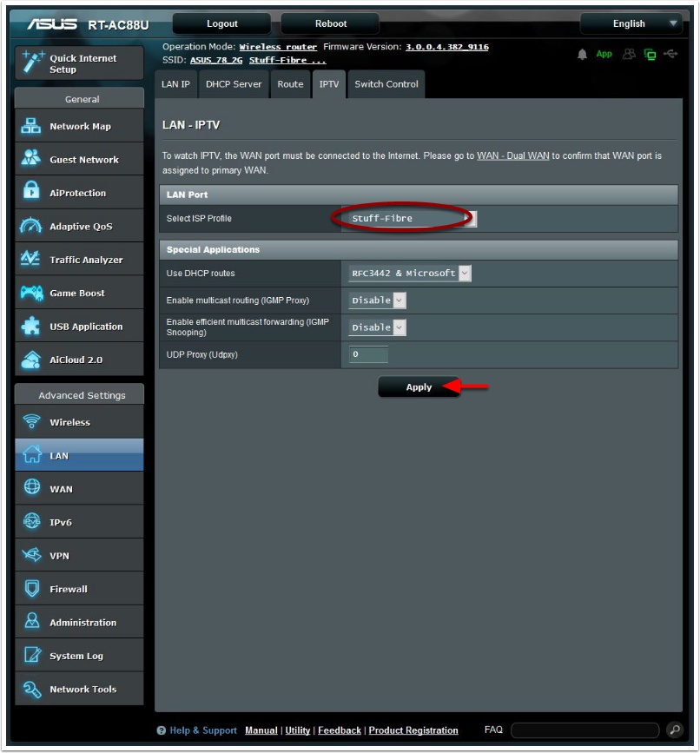The width and height of the screenshot is (700, 753).
Task: Switch to the LAN IP tab
Action: tap(175, 84)
